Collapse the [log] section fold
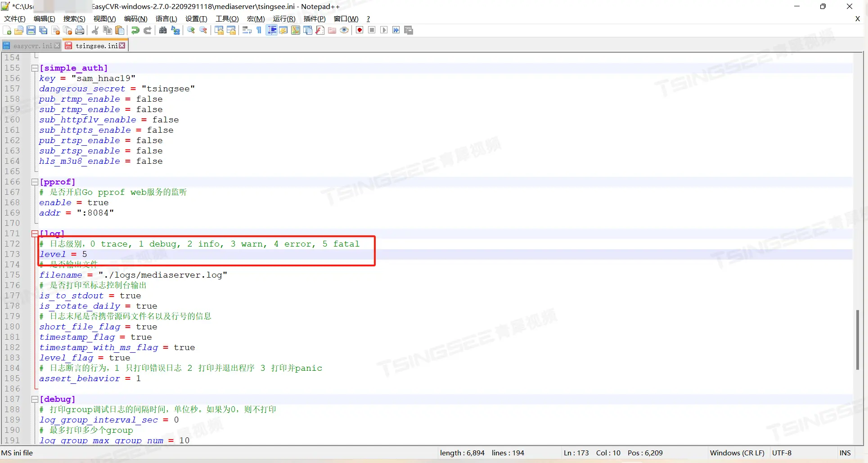This screenshot has width=868, height=463. (35, 234)
